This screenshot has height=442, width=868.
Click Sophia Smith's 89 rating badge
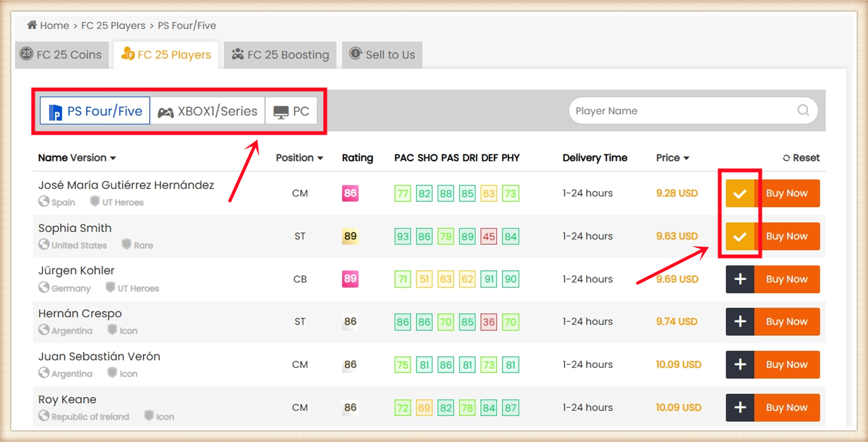[350, 236]
